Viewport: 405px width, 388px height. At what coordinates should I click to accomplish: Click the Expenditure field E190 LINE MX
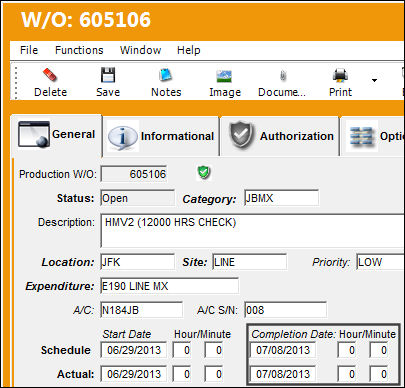click(169, 286)
